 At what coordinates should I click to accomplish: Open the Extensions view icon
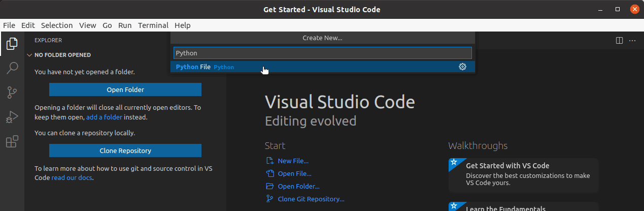(12, 142)
